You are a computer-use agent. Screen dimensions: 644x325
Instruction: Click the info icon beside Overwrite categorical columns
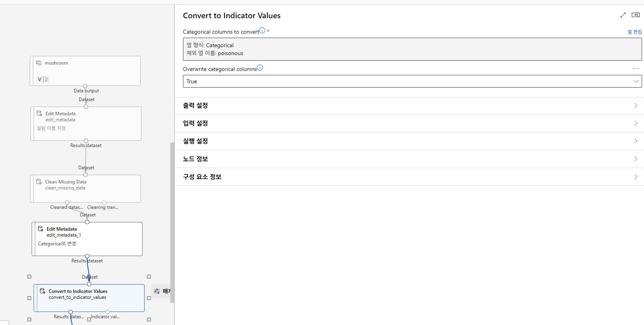click(x=260, y=68)
